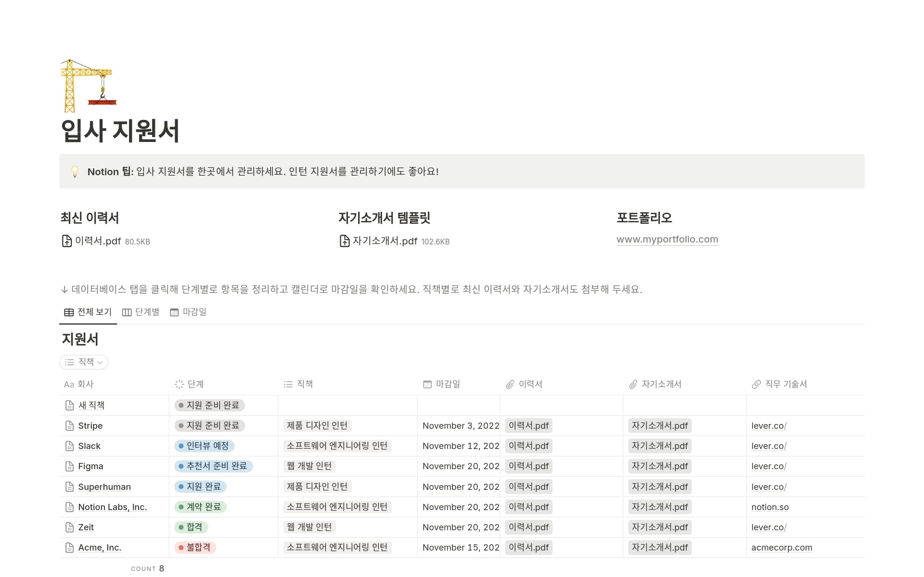Switch to the 단계별 board tab

(141, 312)
